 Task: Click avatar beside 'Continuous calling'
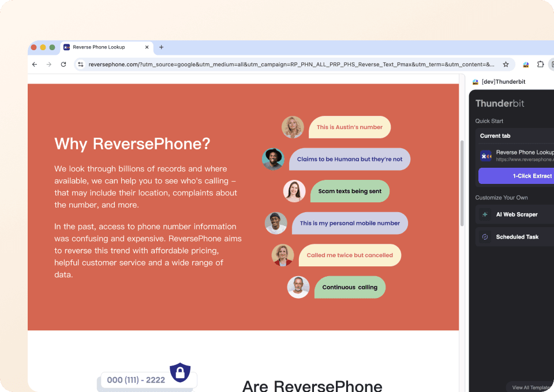click(298, 287)
